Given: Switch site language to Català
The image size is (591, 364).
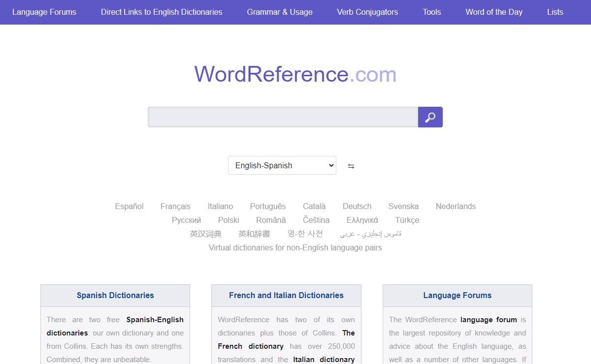Looking at the screenshot, I should (314, 206).
